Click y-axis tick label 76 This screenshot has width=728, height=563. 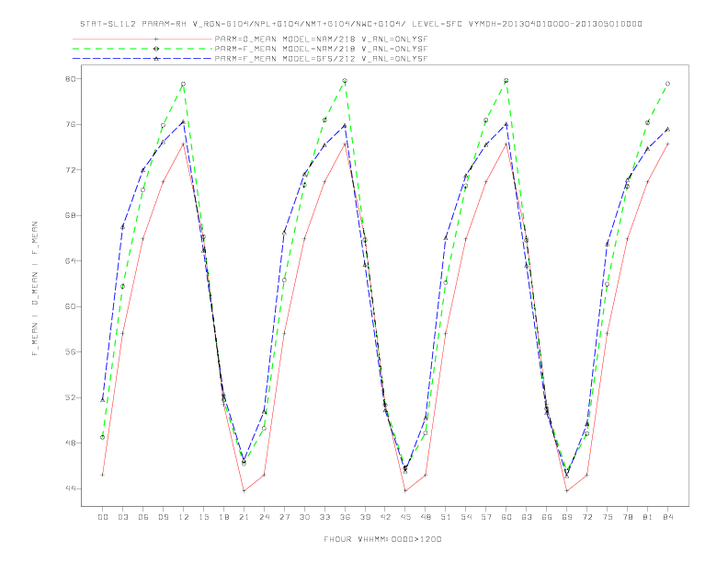(x=70, y=124)
